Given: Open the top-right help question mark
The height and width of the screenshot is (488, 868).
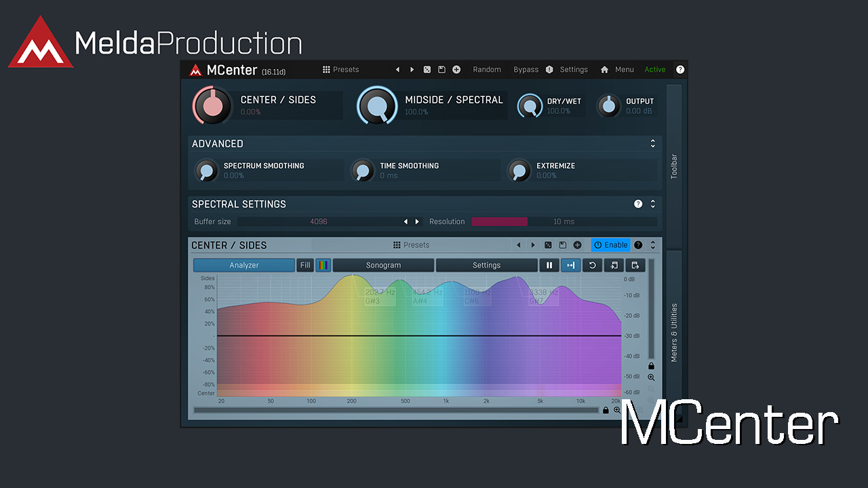Looking at the screenshot, I should click(680, 70).
